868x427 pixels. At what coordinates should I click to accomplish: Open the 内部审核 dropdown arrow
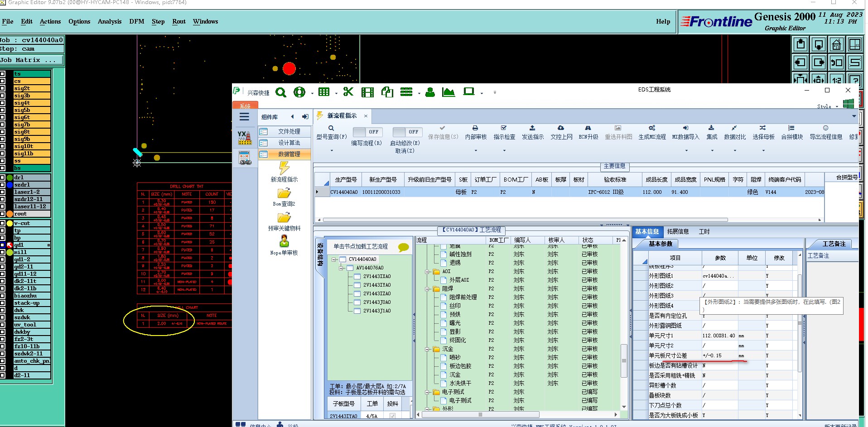click(476, 150)
